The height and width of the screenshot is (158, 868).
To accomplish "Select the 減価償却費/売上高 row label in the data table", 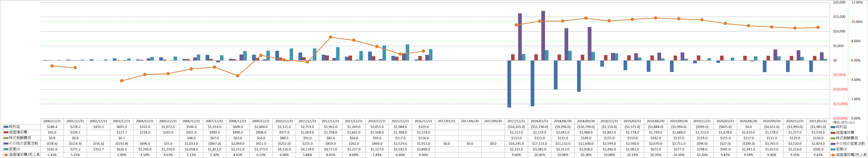I will [x=24, y=155].
